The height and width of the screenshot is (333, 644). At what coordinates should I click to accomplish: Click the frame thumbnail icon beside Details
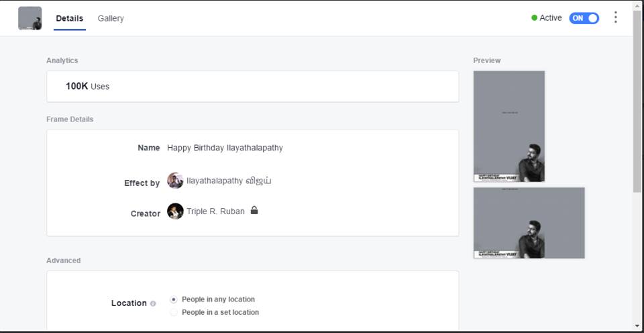[x=30, y=18]
